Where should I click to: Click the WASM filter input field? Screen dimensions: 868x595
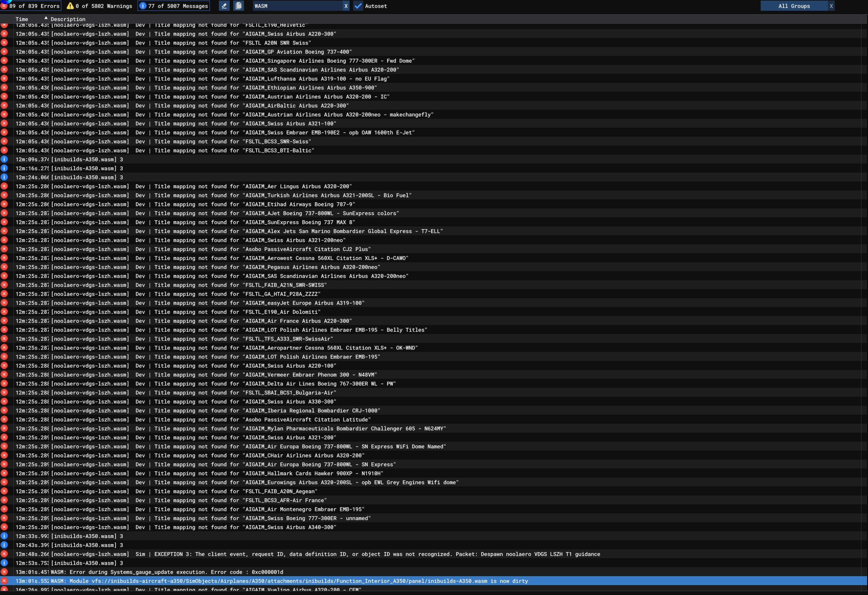(297, 6)
